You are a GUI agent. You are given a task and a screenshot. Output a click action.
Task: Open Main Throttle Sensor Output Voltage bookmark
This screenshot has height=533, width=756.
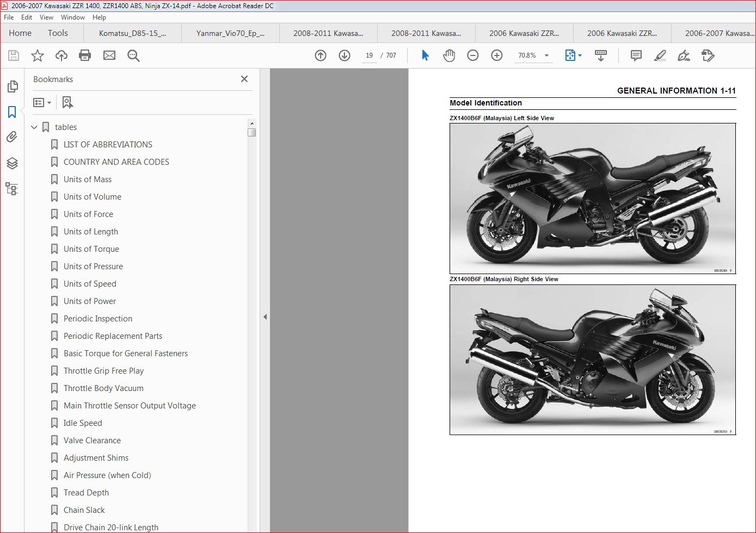(x=130, y=406)
